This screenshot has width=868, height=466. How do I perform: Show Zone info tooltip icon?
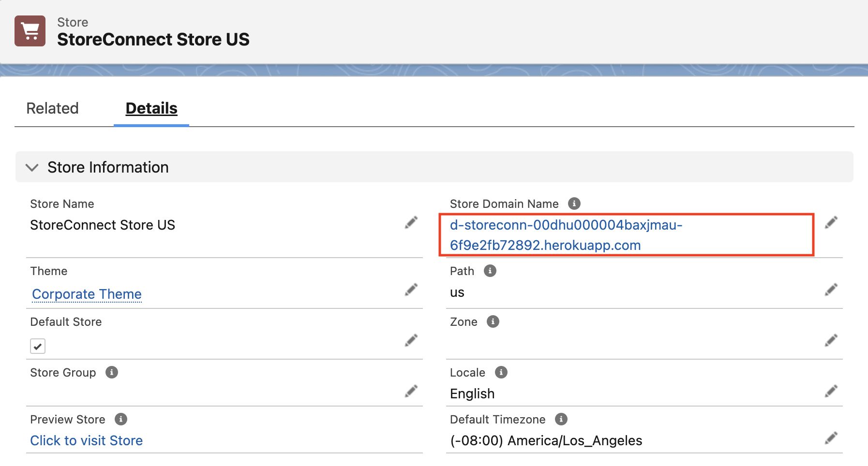tap(493, 321)
